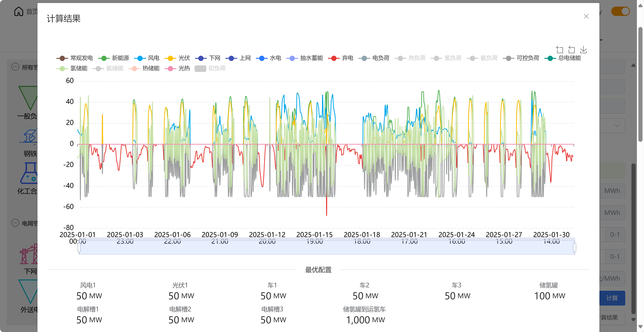Click the 电解槽2 configuration label

[180, 309]
